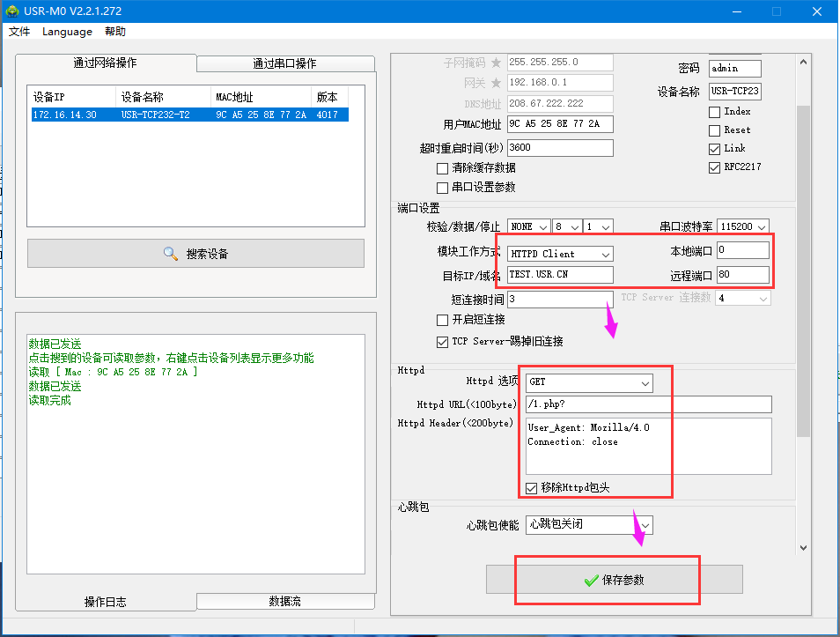
Task: Click the Httpd URL input field
Action: [x=648, y=404]
